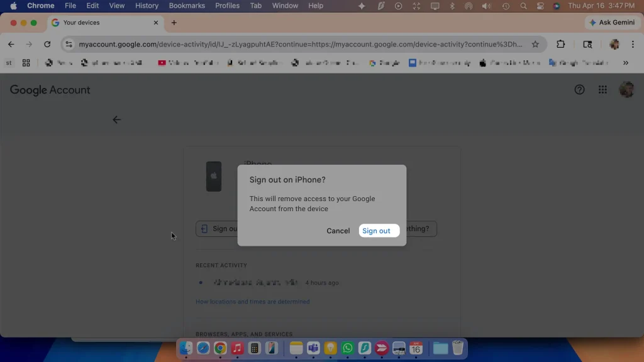Open Siri from the menu bar
The image size is (644, 362).
(x=557, y=6)
